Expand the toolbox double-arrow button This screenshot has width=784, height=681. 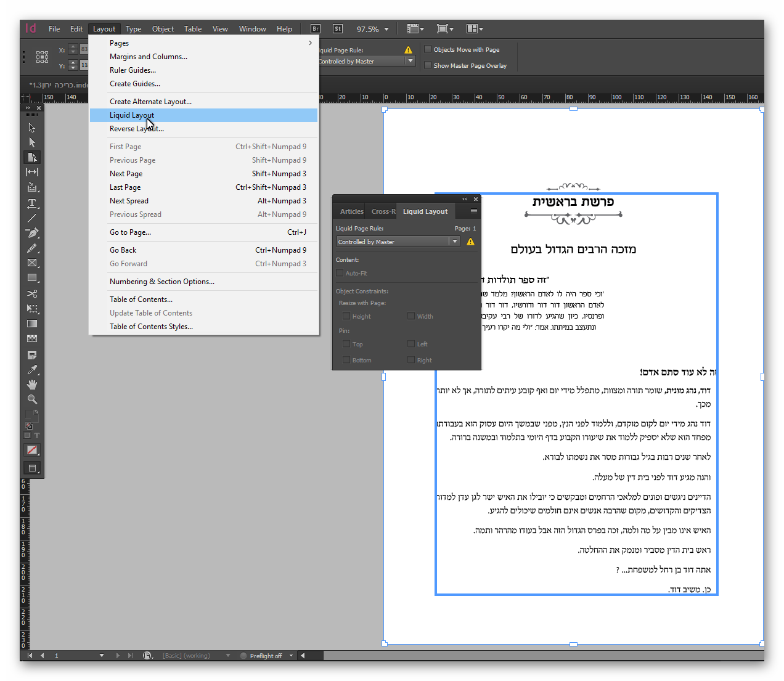coord(28,108)
